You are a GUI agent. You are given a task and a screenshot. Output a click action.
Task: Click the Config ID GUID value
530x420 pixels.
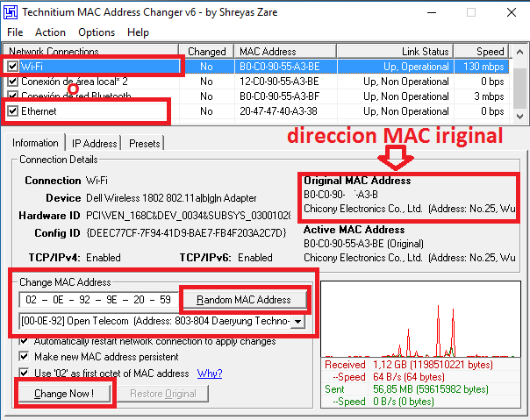point(186,233)
